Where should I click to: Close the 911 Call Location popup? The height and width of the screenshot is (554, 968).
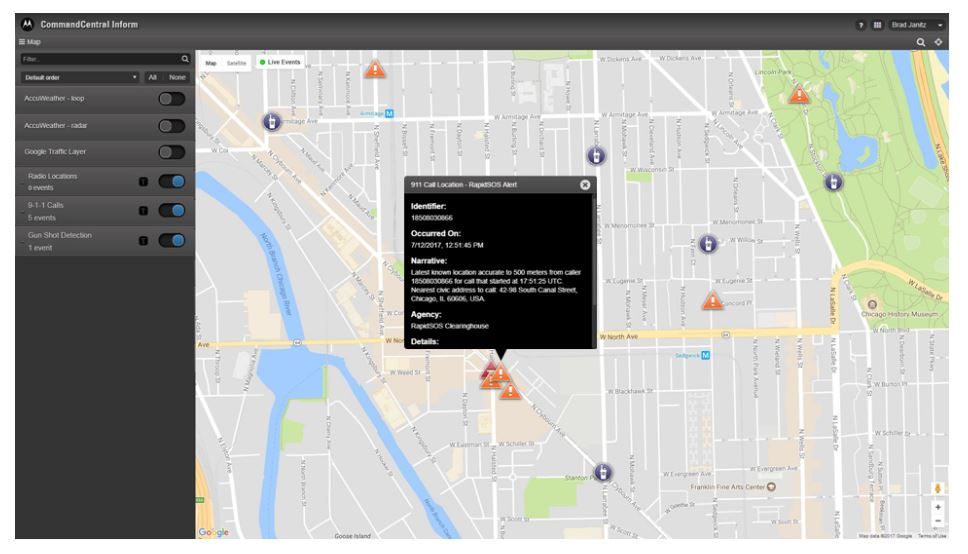click(585, 185)
